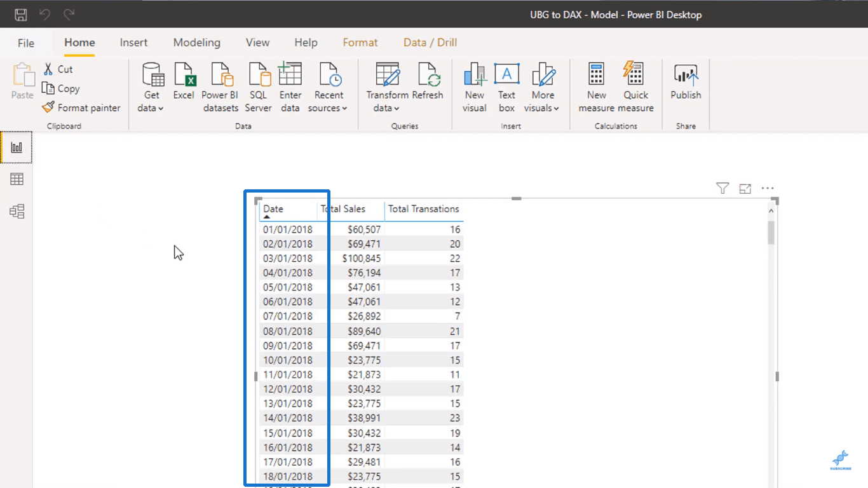Screen dimensions: 868x488
Task: Create a Quick measure
Action: 635,88
